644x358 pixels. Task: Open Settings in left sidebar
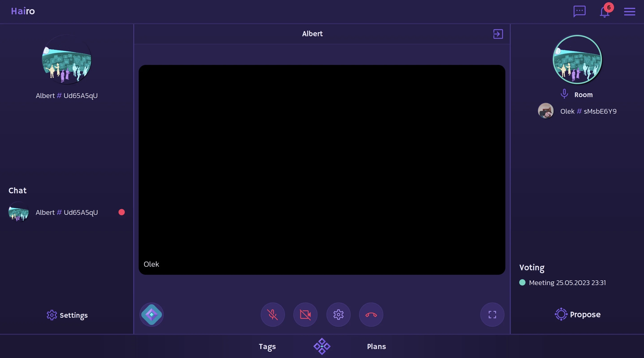pos(67,315)
